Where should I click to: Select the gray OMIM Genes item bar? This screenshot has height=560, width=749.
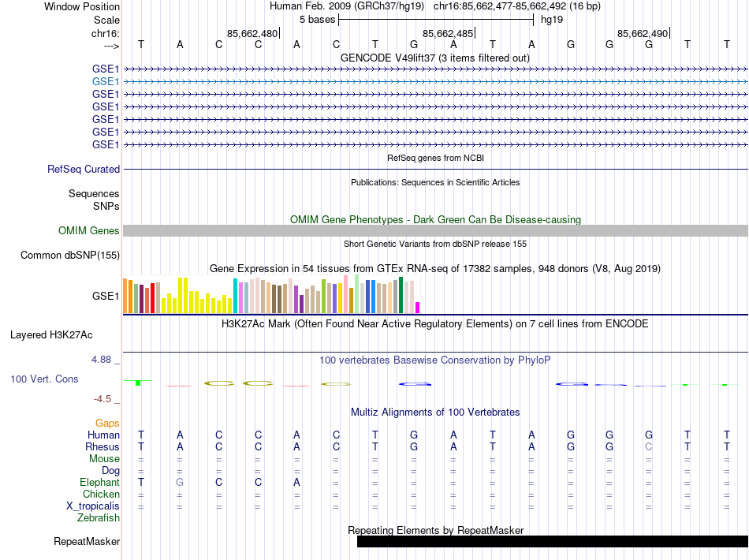click(435, 230)
